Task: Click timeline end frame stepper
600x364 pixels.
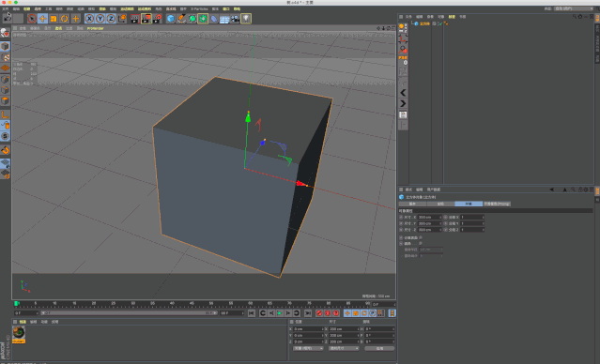Action: [242, 313]
